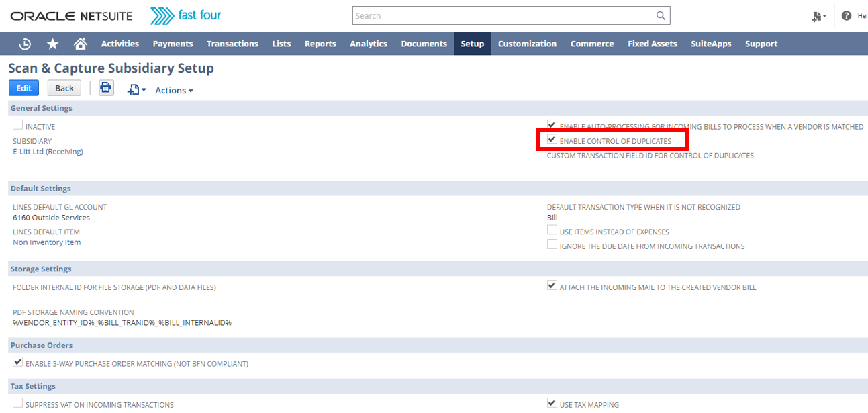Viewport: 868px width, 413px height.
Task: Check Ignore the Due Date checkbox
Action: [x=552, y=245]
